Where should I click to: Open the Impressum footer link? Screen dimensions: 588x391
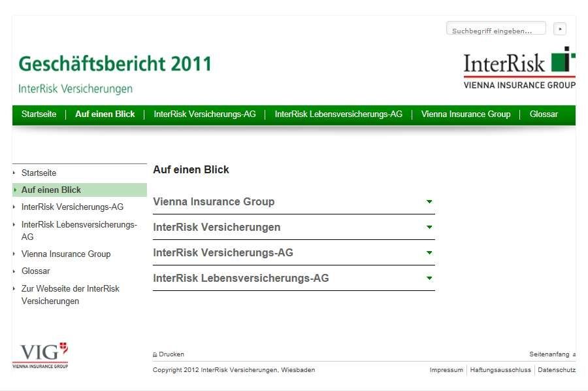pos(446,370)
